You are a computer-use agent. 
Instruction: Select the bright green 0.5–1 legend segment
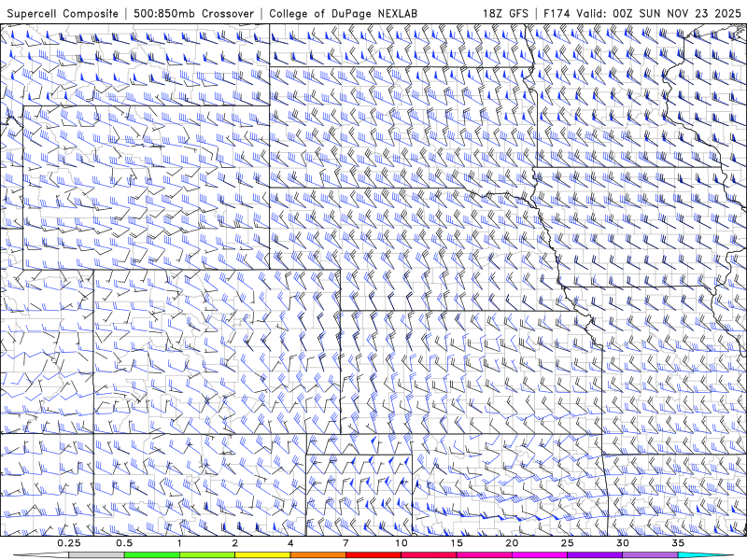[152, 555]
